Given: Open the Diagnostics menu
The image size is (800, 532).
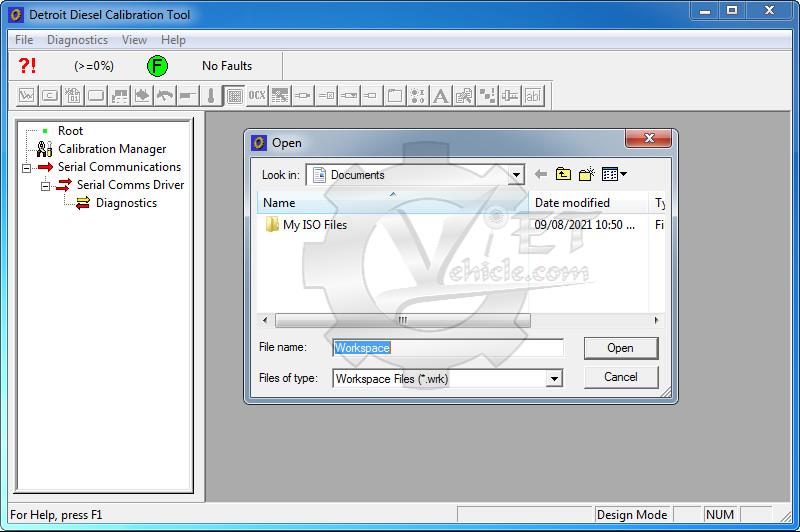Looking at the screenshot, I should click(77, 40).
